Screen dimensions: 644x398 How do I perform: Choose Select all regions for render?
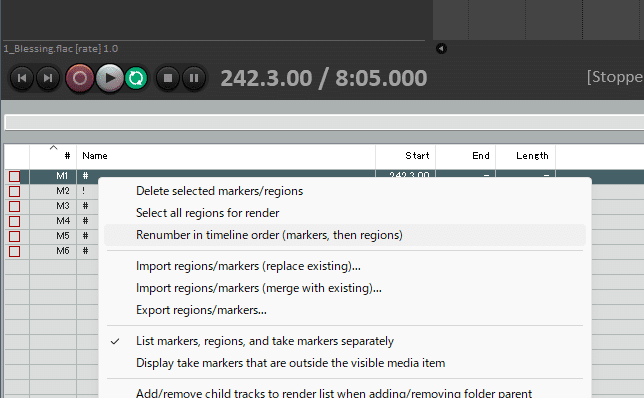[x=345, y=213]
